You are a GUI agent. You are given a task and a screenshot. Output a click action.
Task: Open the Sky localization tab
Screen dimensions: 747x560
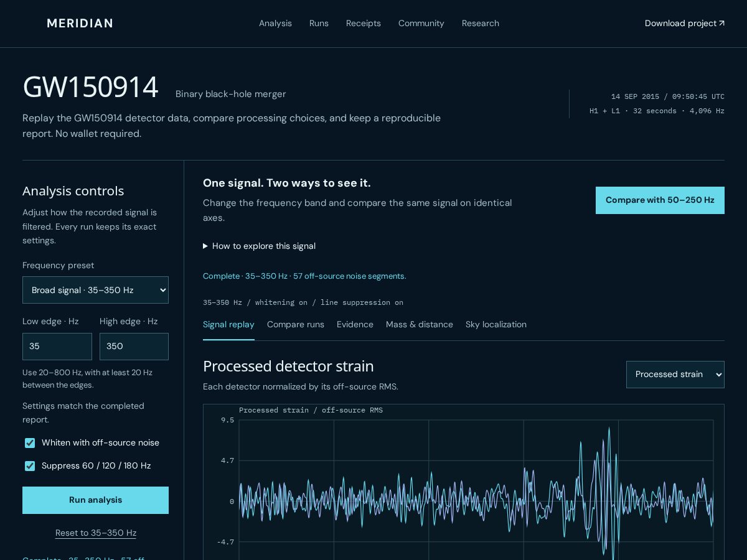coord(496,325)
